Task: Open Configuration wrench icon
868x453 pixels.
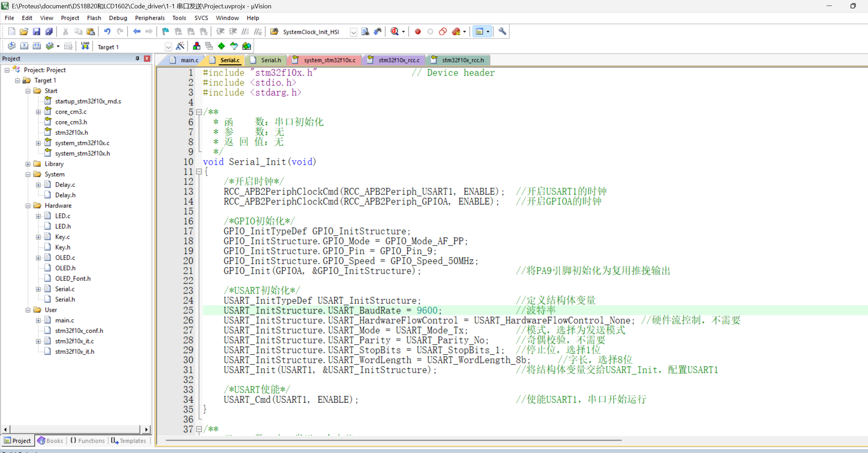Action: click(x=502, y=32)
